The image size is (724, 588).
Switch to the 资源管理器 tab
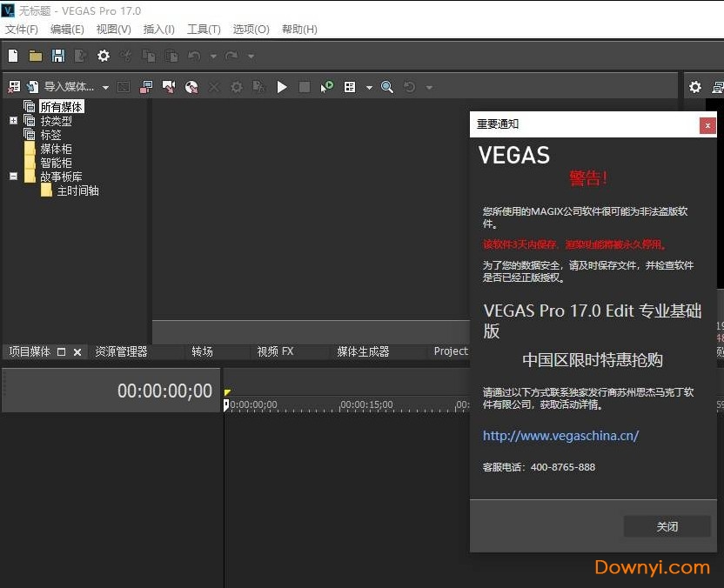[121, 351]
